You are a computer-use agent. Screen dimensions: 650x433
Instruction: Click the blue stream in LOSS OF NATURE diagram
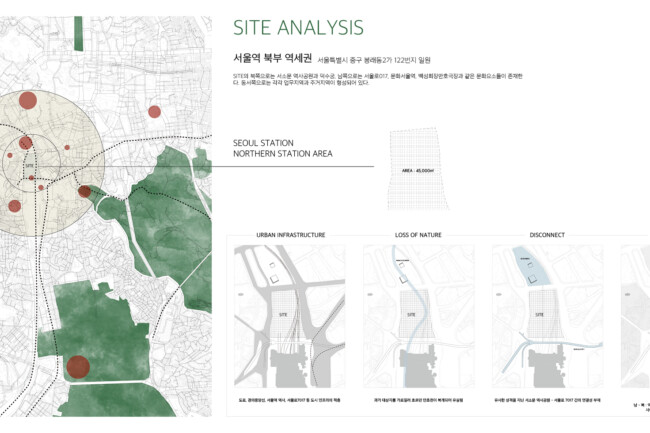(412, 300)
